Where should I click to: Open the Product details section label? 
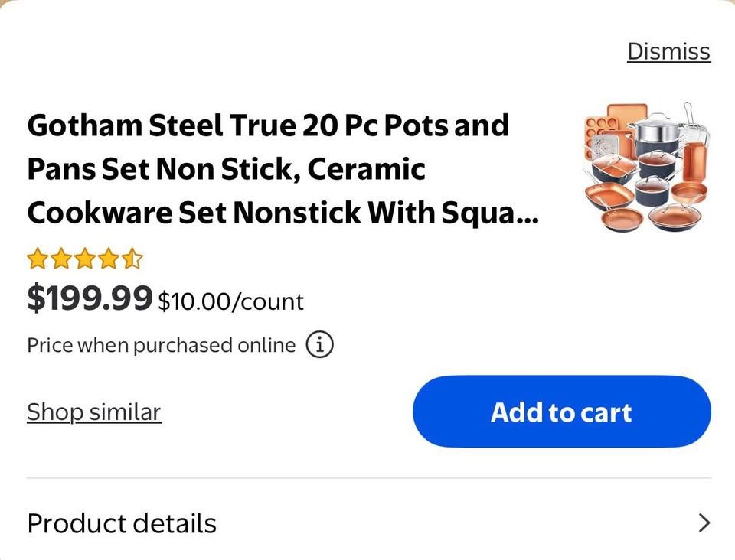[122, 523]
